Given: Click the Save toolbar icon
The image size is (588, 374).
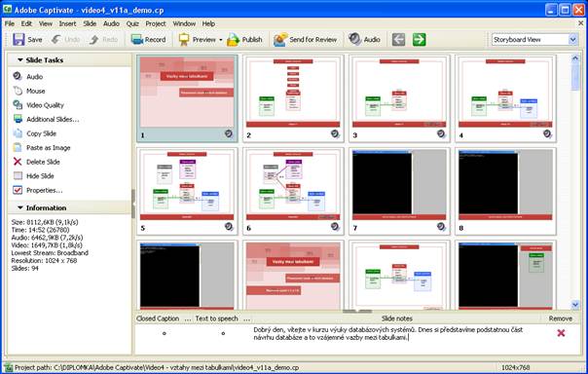Looking at the screenshot, I should click(x=18, y=39).
